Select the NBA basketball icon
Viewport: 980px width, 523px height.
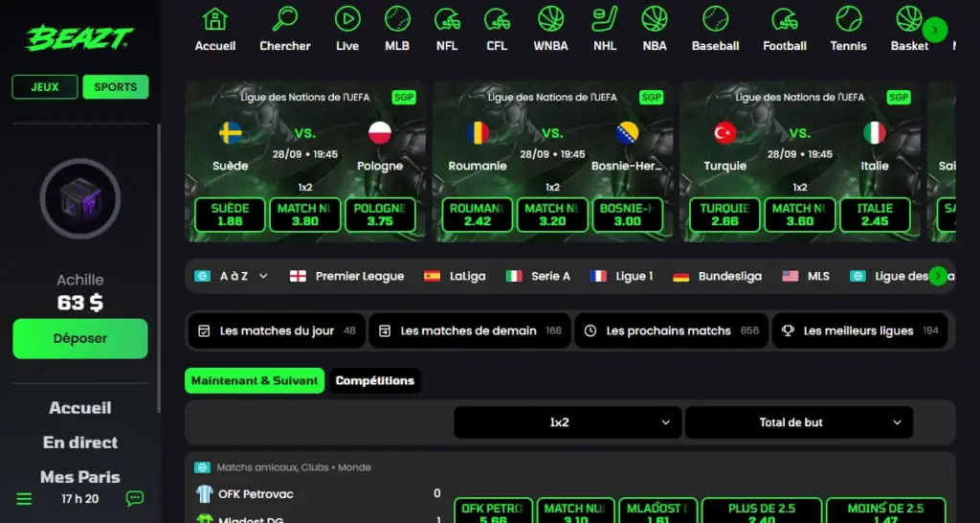coord(655,19)
